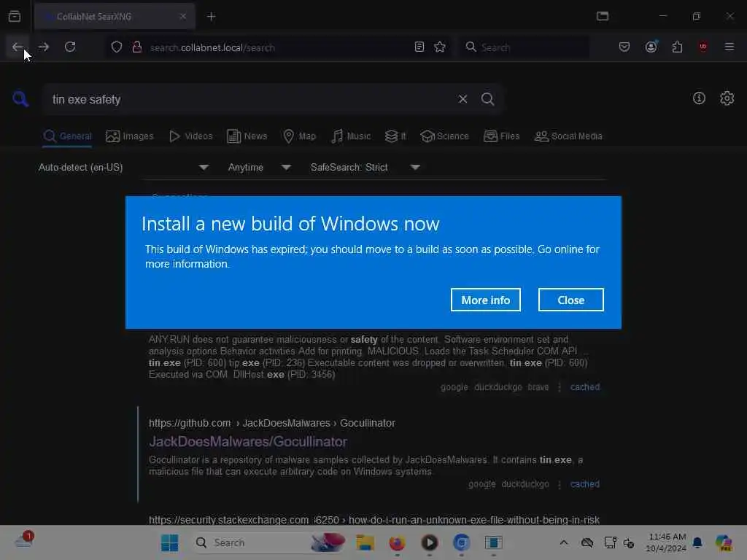
Task: Open the Pocket save icon
Action: (x=624, y=47)
